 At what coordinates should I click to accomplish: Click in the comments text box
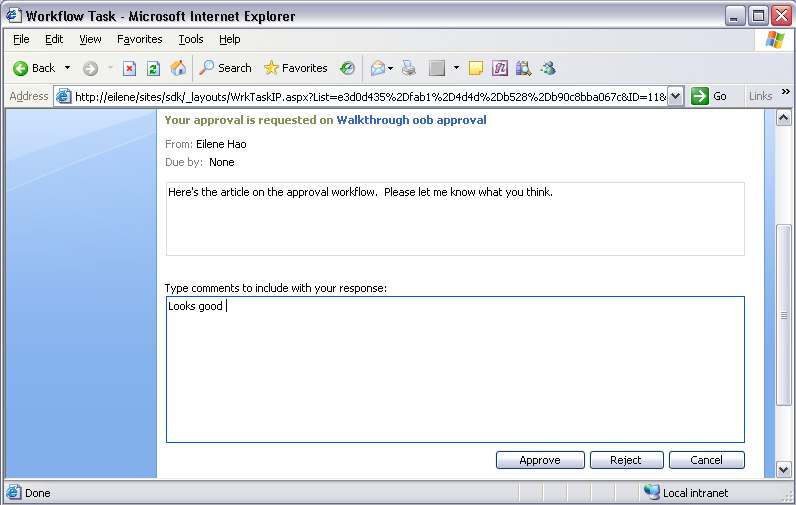[455, 369]
